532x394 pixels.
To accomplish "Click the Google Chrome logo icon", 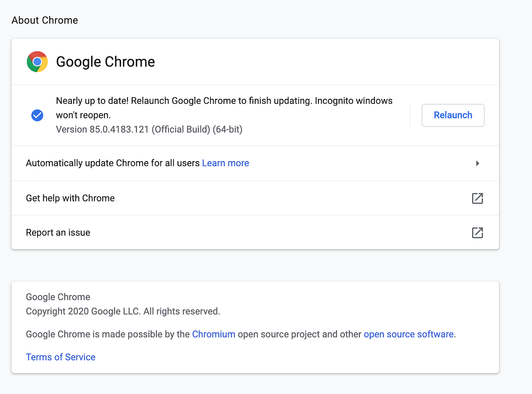I will [x=37, y=62].
